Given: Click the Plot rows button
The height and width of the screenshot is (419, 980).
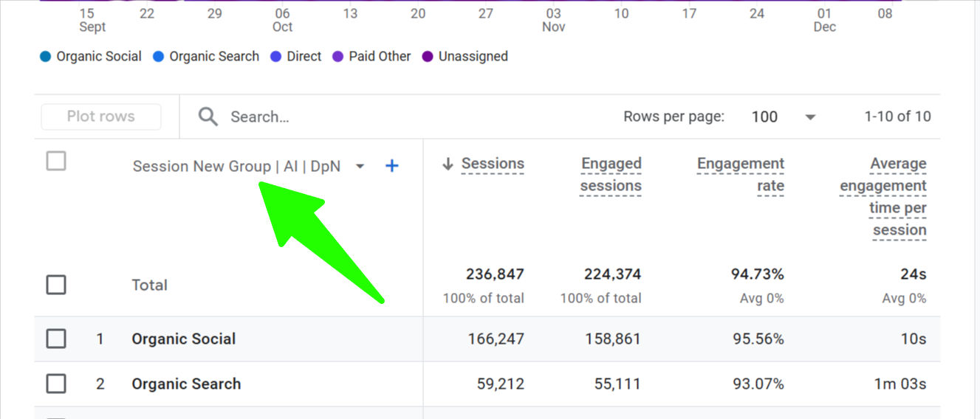Looking at the screenshot, I should coord(101,117).
